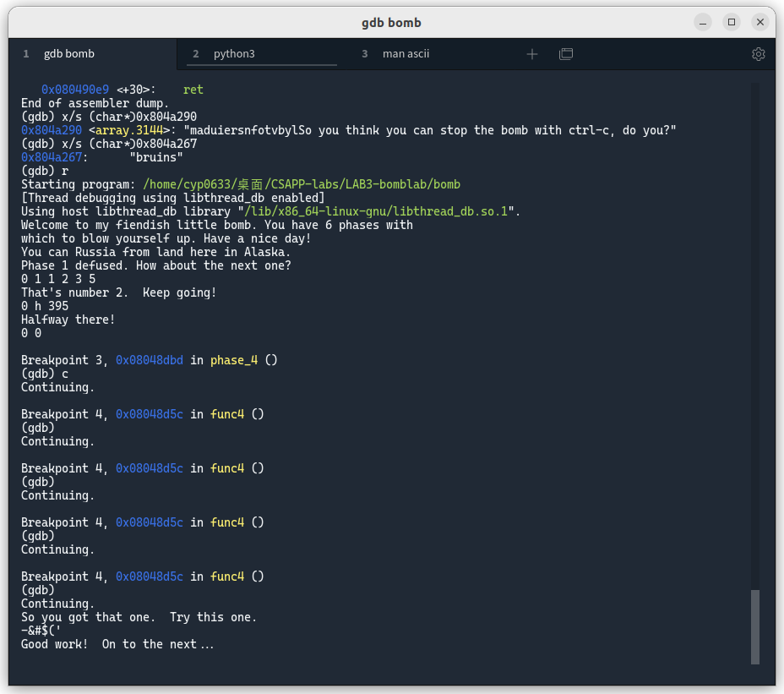Click "Welcome to my fiendish little bomb" line

click(x=217, y=225)
